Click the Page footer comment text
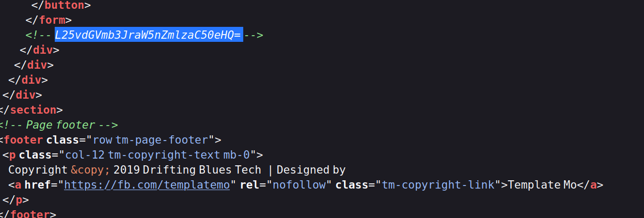Viewport: 644px width, 218px height. pyautogui.click(x=60, y=125)
